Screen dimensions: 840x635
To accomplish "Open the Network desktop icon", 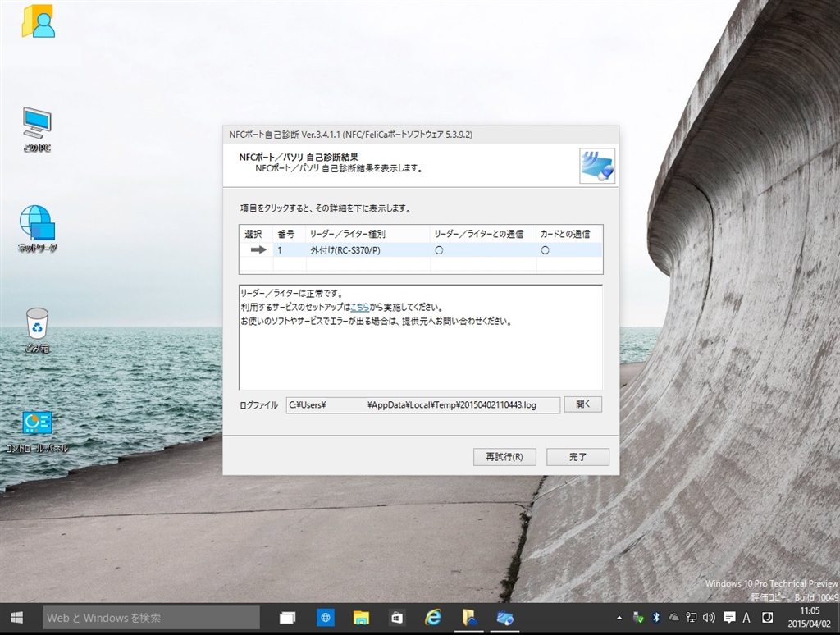I will click(37, 223).
